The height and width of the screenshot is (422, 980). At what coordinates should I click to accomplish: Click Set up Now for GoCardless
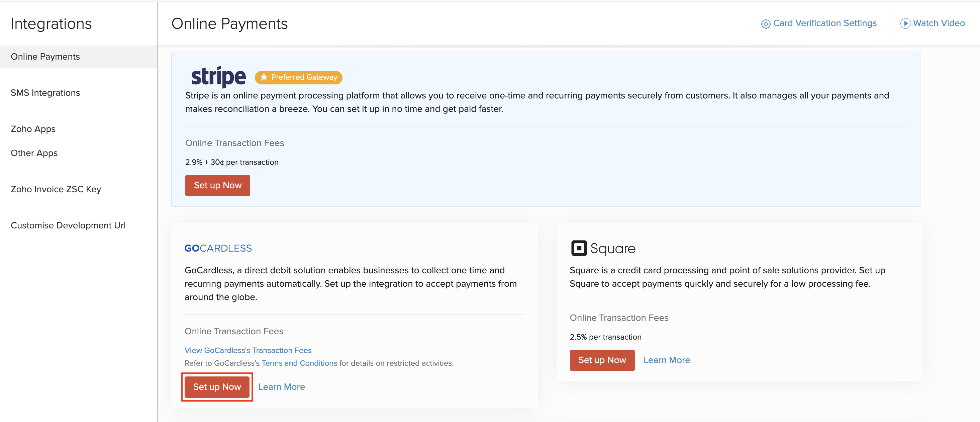[x=217, y=386]
